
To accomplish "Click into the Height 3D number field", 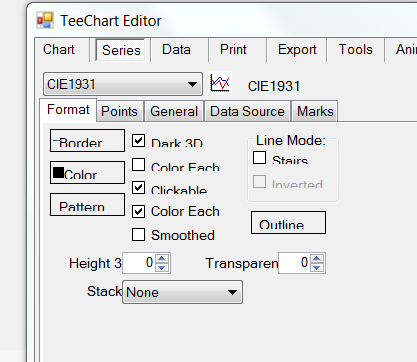I will (139, 263).
